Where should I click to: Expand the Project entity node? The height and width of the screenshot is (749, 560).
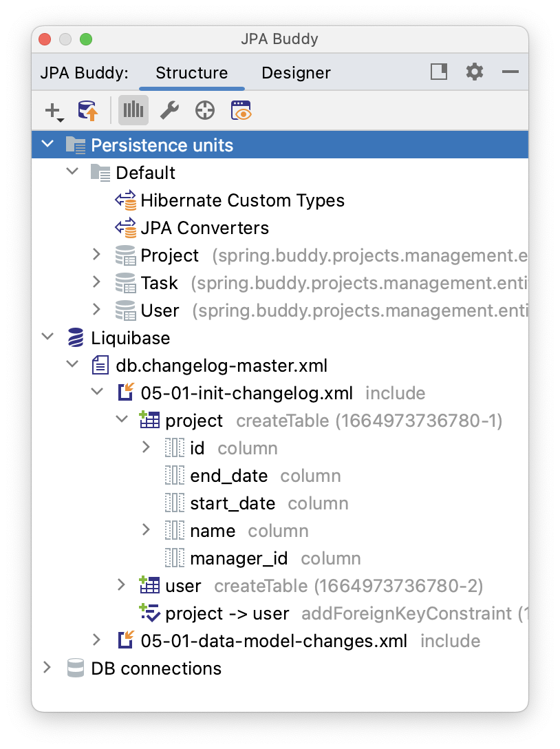pyautogui.click(x=96, y=254)
